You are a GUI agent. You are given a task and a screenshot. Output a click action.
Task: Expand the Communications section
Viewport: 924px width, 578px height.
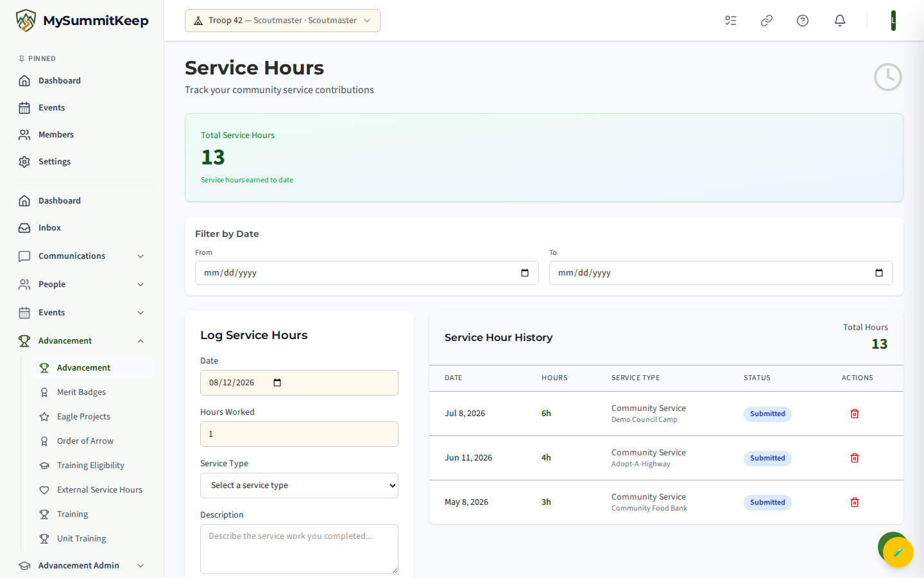82,256
